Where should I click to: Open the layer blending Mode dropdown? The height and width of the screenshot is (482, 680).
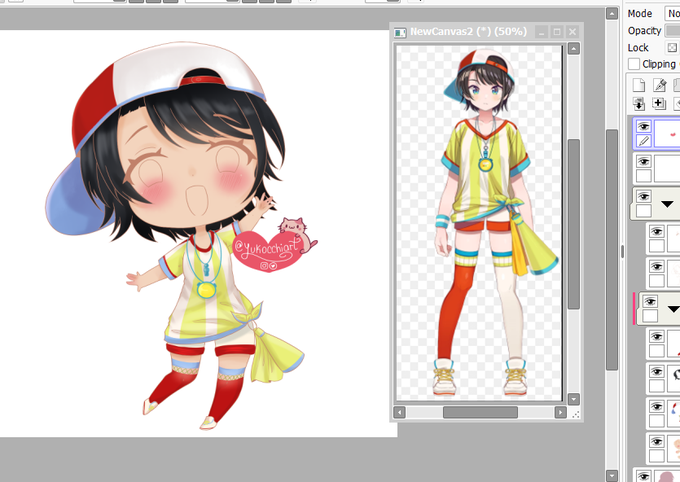tap(673, 13)
